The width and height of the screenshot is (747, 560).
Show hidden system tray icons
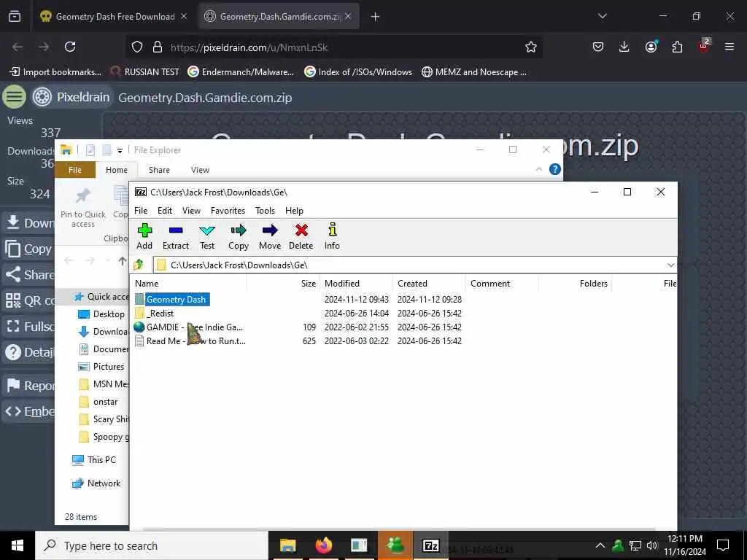(600, 545)
